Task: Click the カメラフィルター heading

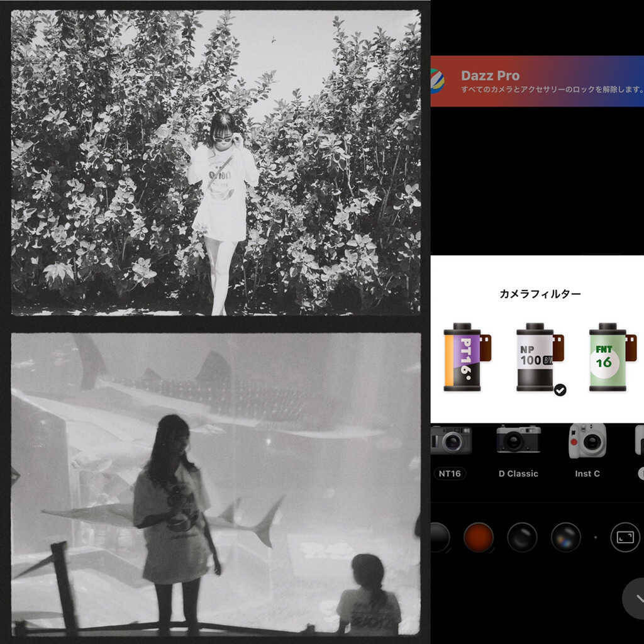Action: point(540,294)
